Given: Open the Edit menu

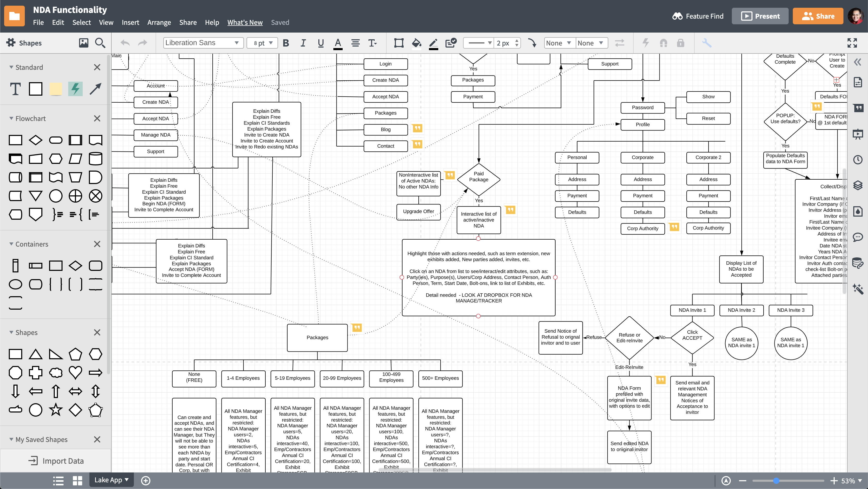Looking at the screenshot, I should point(58,22).
